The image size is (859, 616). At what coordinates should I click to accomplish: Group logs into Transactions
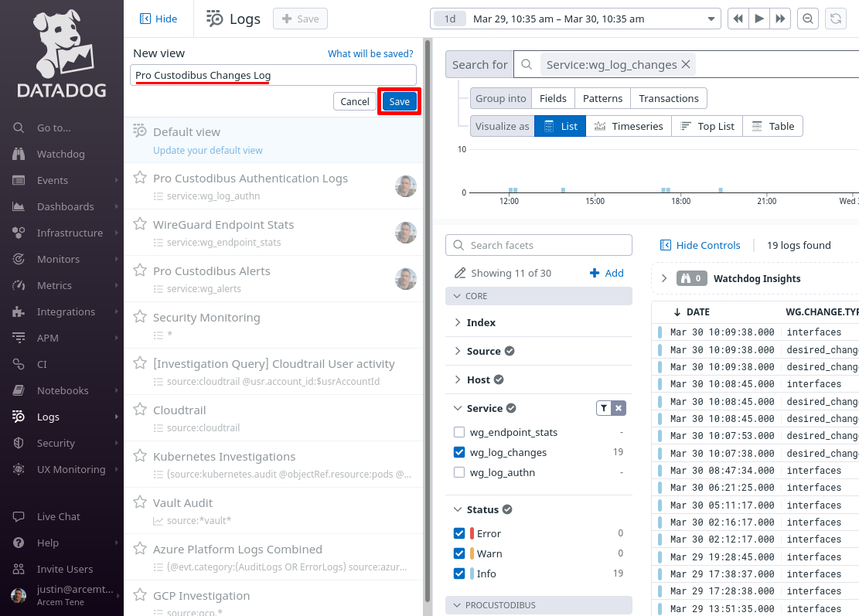668,99
